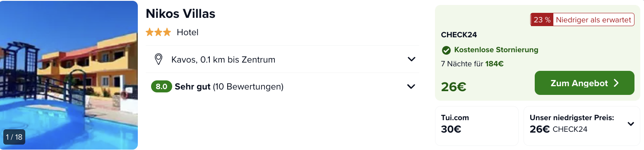
Task: Click the 7 Nächte für 184€ text
Action: coord(472,64)
